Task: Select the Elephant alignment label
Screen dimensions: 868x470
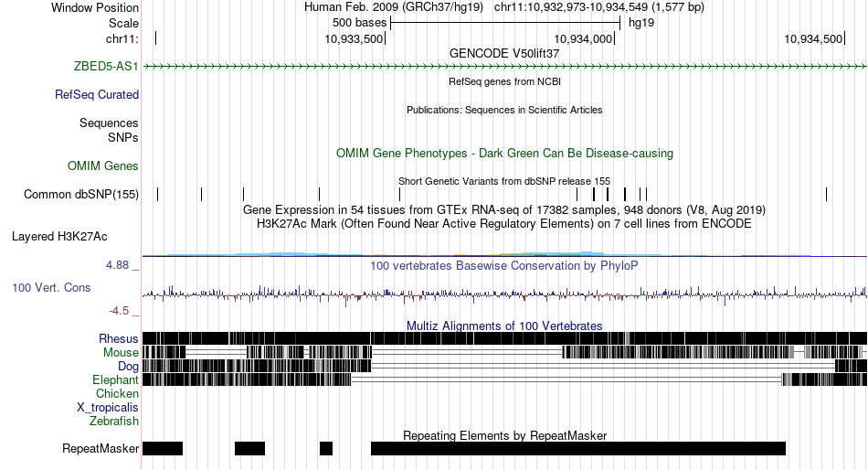Action: (x=115, y=380)
